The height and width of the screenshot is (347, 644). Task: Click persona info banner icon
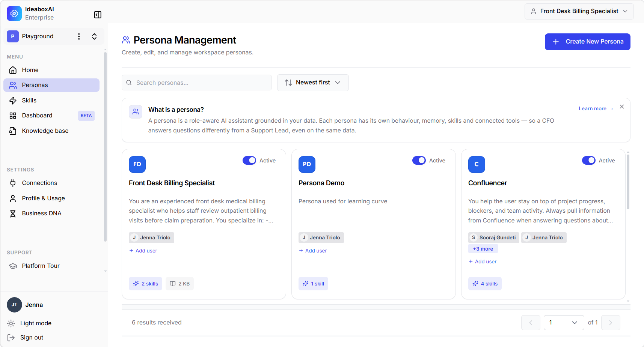(x=136, y=112)
